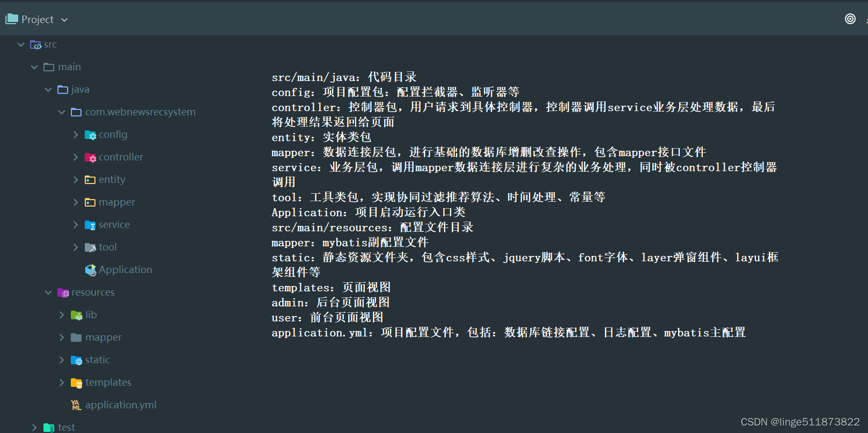Collapse the src folder chevron
This screenshot has width=868, height=433.
pos(21,45)
